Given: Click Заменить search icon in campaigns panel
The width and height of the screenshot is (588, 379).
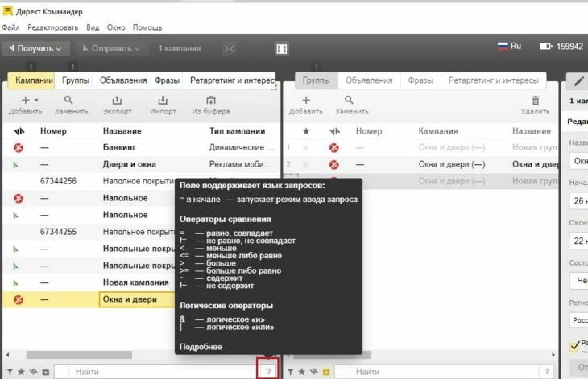Looking at the screenshot, I should click(x=68, y=100).
